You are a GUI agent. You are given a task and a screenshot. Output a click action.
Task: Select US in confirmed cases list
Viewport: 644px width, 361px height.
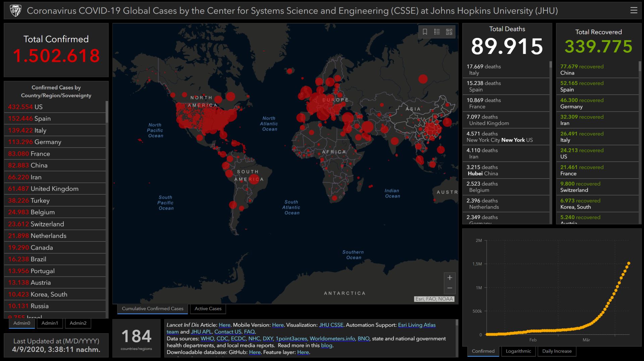(55, 107)
